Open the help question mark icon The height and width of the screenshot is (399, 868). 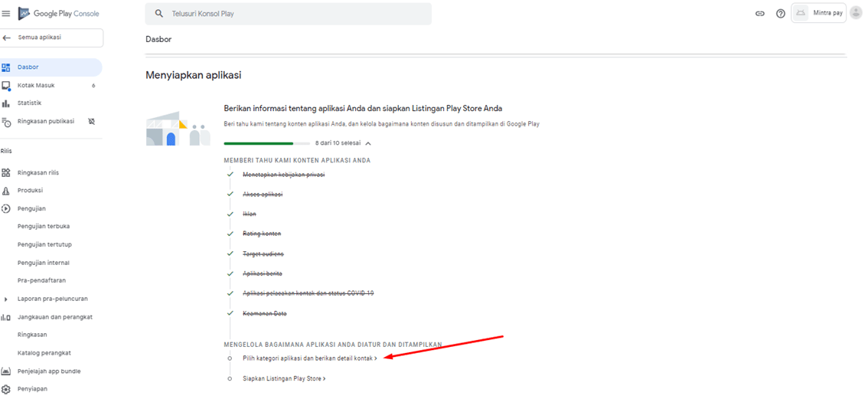(781, 14)
